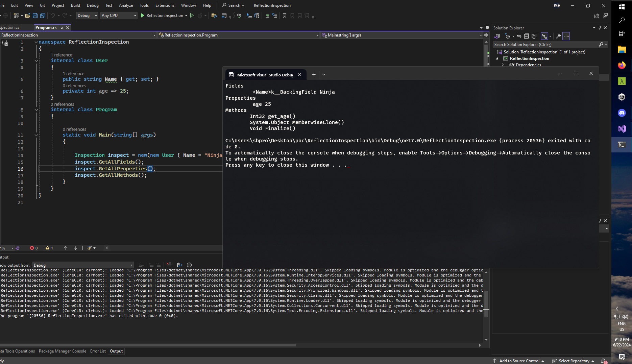
Task: Open the Debug menu
Action: (92, 5)
